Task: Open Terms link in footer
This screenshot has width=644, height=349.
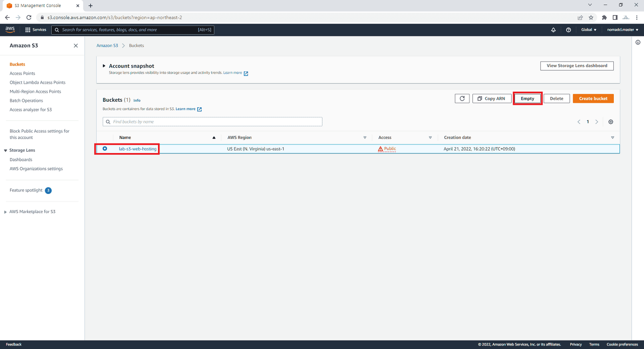Action: [x=594, y=344]
